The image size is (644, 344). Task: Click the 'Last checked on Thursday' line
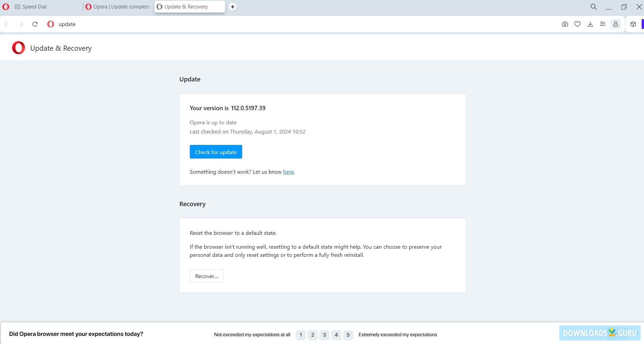248,131
